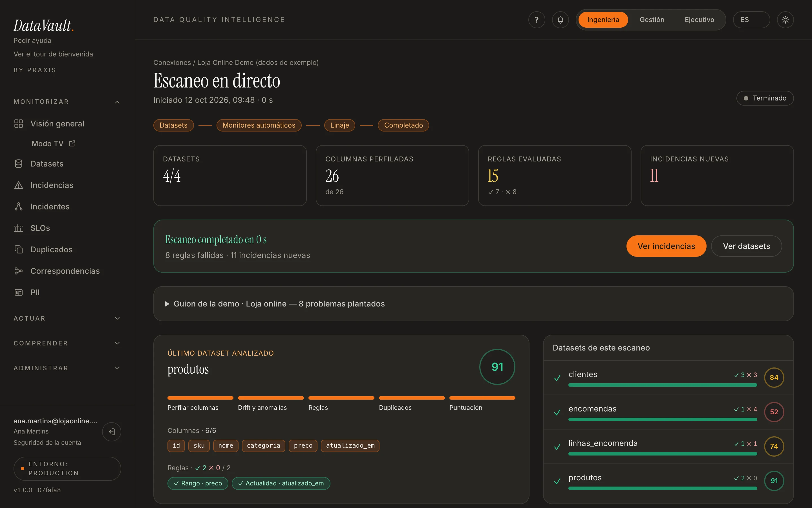The image size is (812, 508).
Task: Click the Rango · preco rule chip
Action: pos(198,483)
